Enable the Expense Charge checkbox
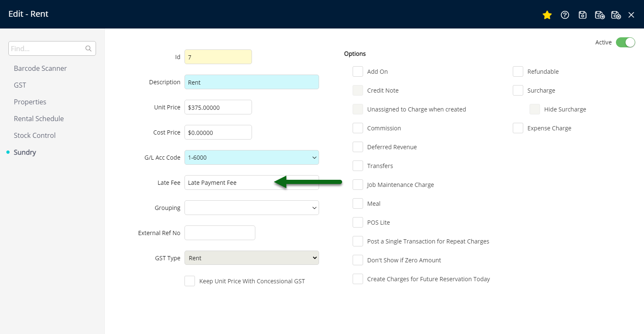 coord(518,128)
